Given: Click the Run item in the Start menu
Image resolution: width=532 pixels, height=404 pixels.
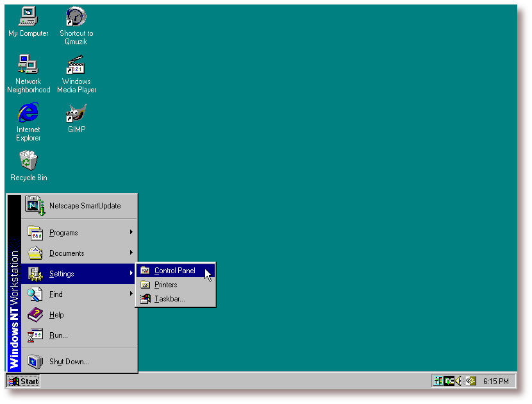Looking at the screenshot, I should click(x=58, y=335).
